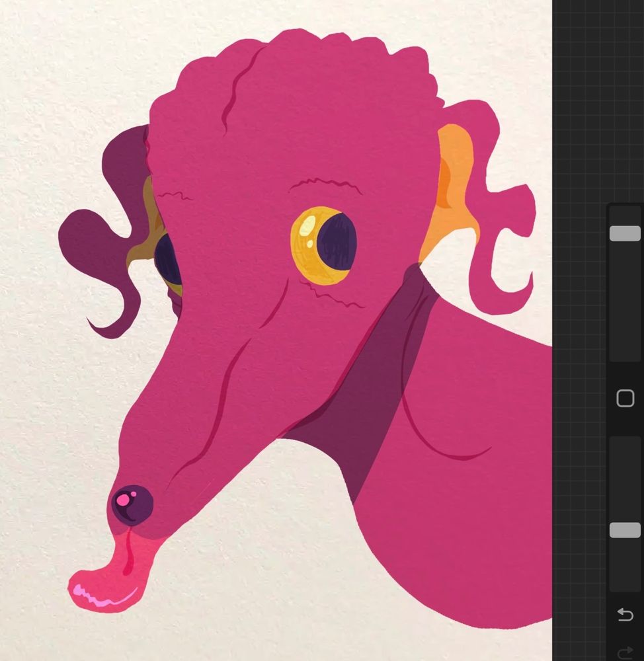
Task: Undo the last stroke
Action: coord(625,615)
